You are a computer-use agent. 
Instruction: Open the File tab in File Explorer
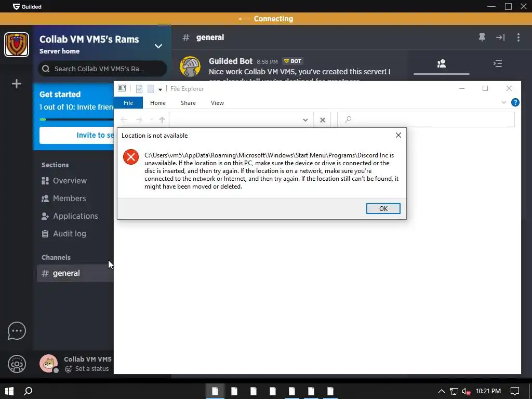point(128,103)
